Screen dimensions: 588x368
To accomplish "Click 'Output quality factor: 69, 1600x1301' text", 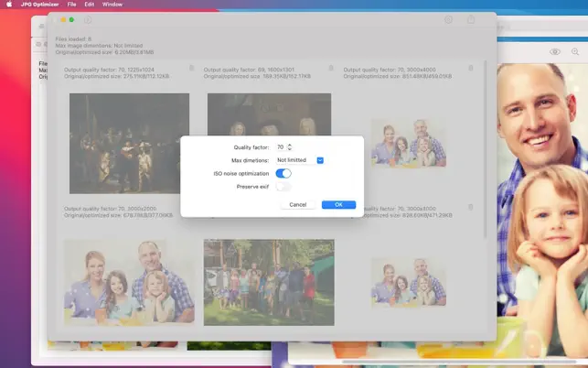I will coord(249,70).
